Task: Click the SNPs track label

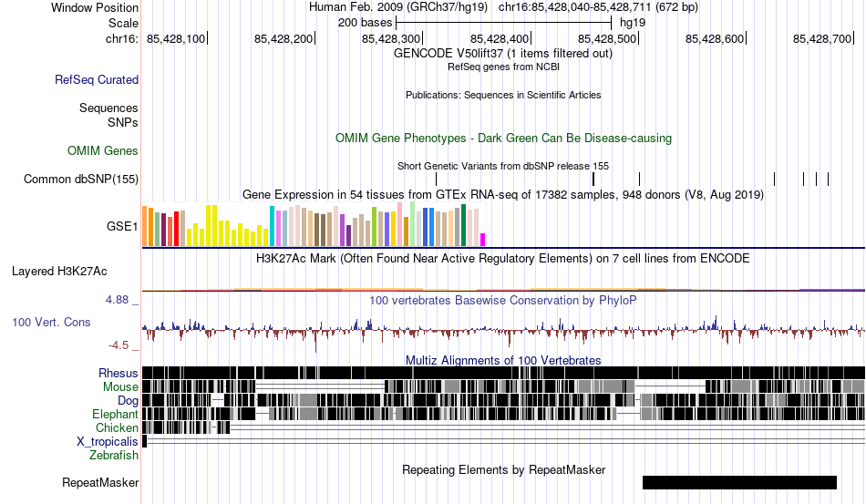Action: [x=123, y=122]
